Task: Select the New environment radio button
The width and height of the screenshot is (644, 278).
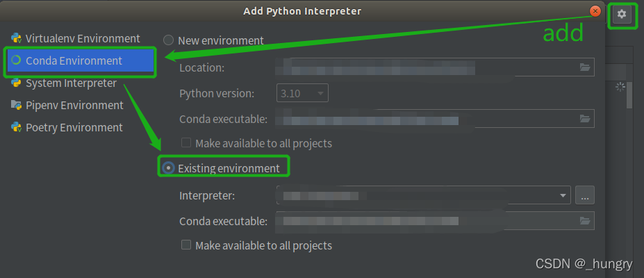Action: tap(168, 40)
